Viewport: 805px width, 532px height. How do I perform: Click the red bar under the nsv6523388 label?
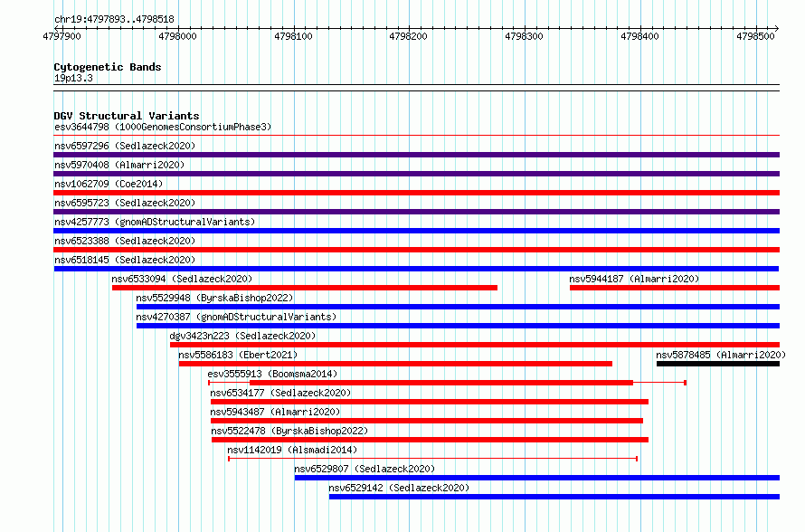point(416,250)
